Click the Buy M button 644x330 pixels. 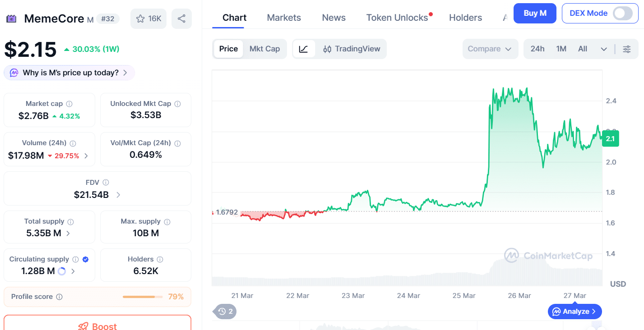535,14
